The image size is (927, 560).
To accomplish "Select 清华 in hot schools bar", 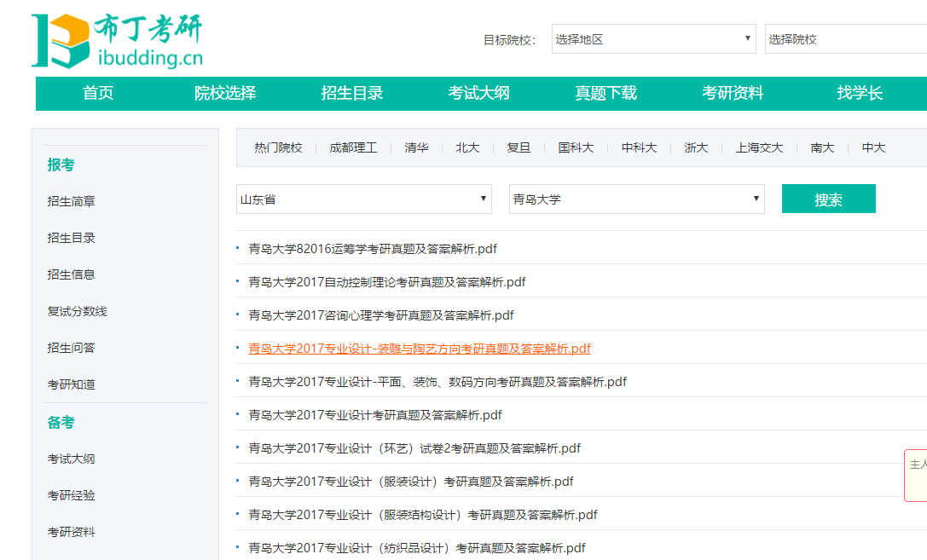I will click(417, 147).
